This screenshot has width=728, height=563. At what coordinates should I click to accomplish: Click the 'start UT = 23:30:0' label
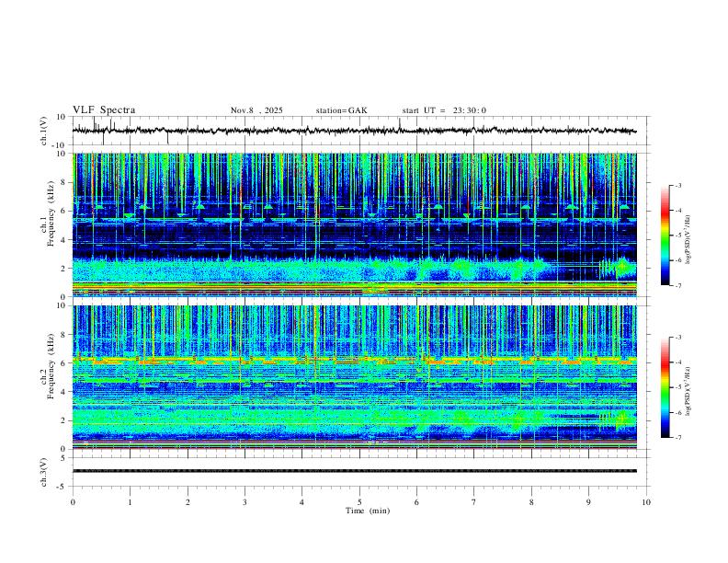click(444, 110)
